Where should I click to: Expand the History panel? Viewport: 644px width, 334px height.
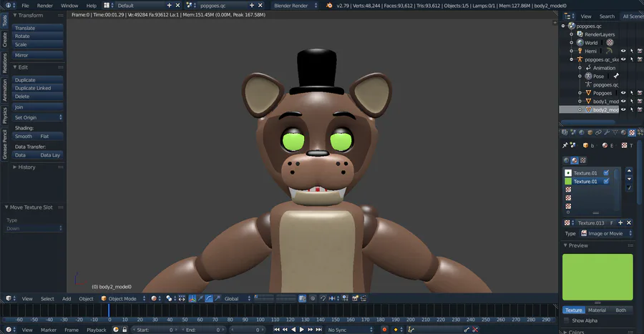pos(15,167)
